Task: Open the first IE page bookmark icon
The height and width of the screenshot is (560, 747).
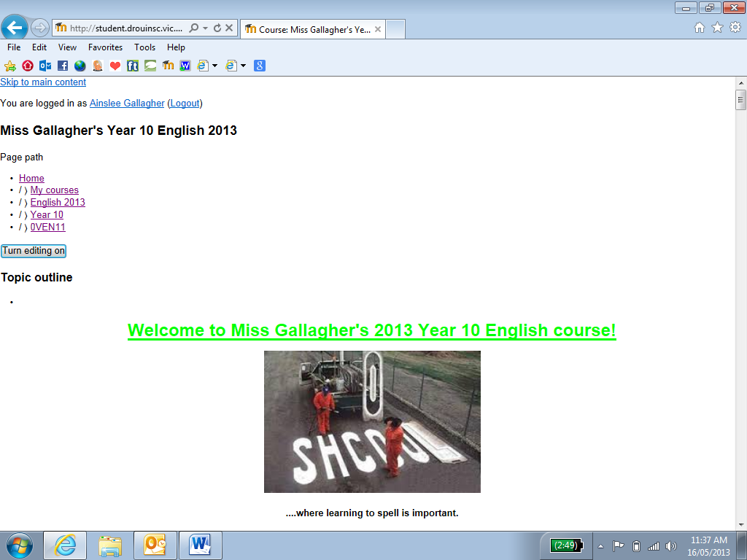Action: click(203, 66)
